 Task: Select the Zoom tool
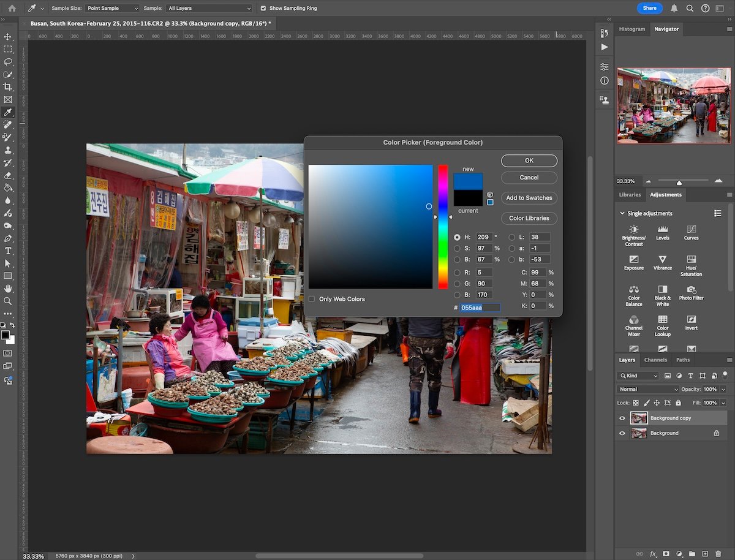point(8,301)
